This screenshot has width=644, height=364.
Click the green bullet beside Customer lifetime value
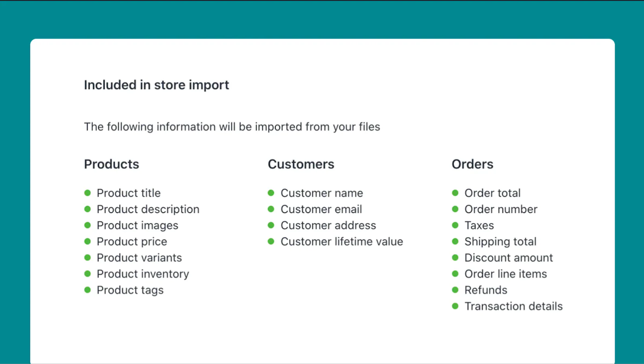tap(271, 241)
